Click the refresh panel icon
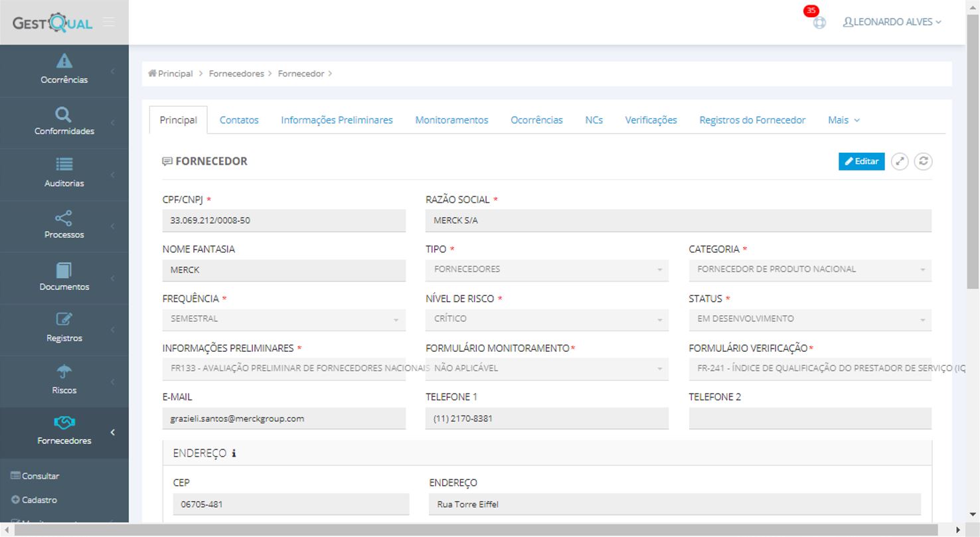 point(923,161)
